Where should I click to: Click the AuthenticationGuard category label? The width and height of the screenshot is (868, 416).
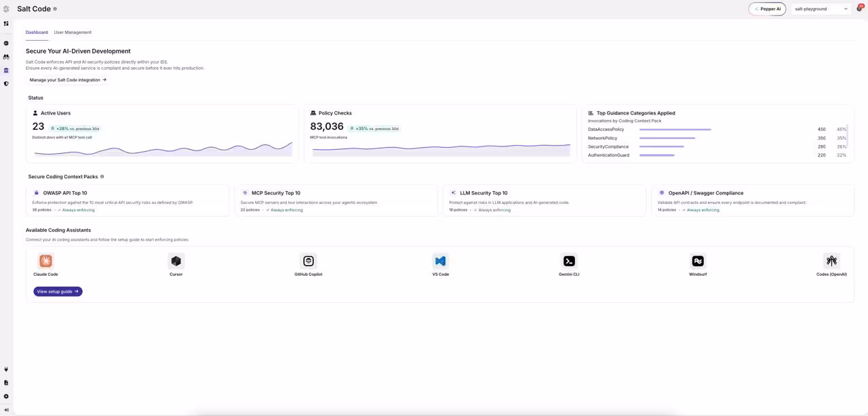pos(608,155)
